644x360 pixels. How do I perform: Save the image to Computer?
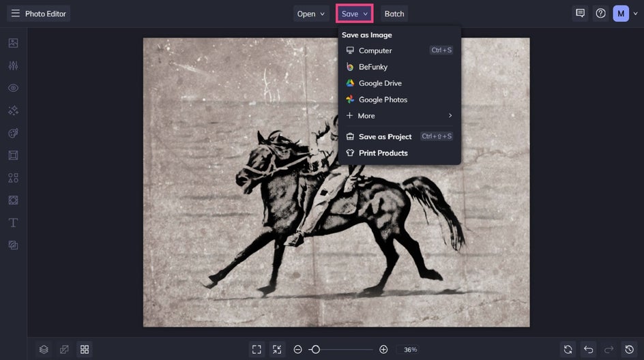pyautogui.click(x=399, y=50)
